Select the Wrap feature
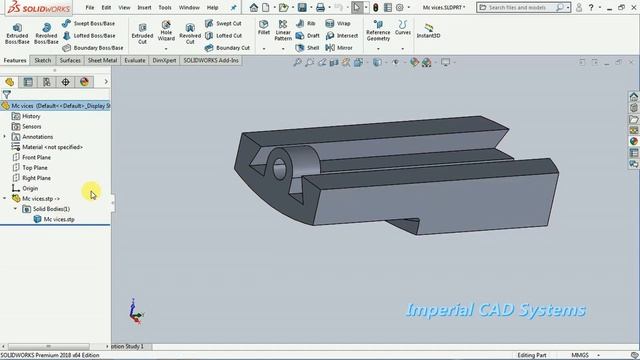Image resolution: width=640 pixels, height=360 pixels. (338, 24)
